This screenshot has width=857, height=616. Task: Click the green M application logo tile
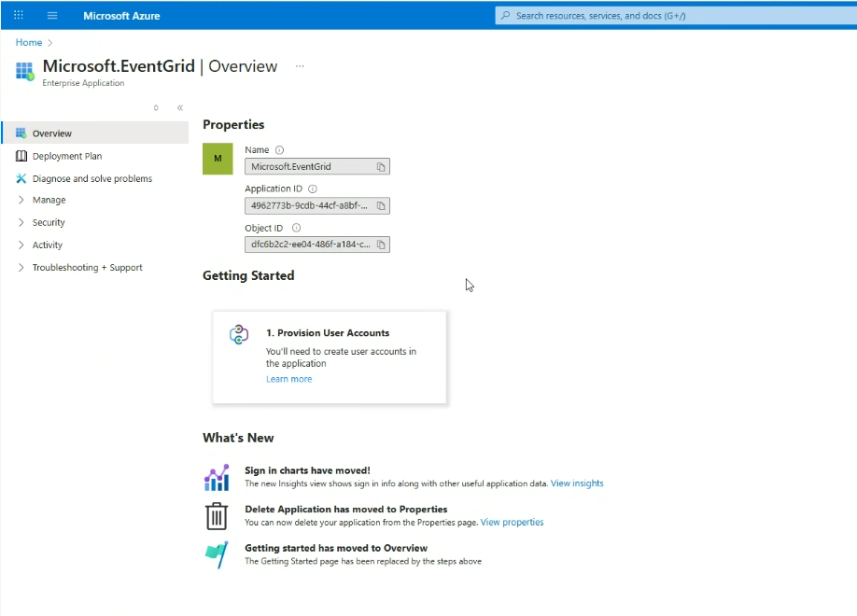(218, 159)
